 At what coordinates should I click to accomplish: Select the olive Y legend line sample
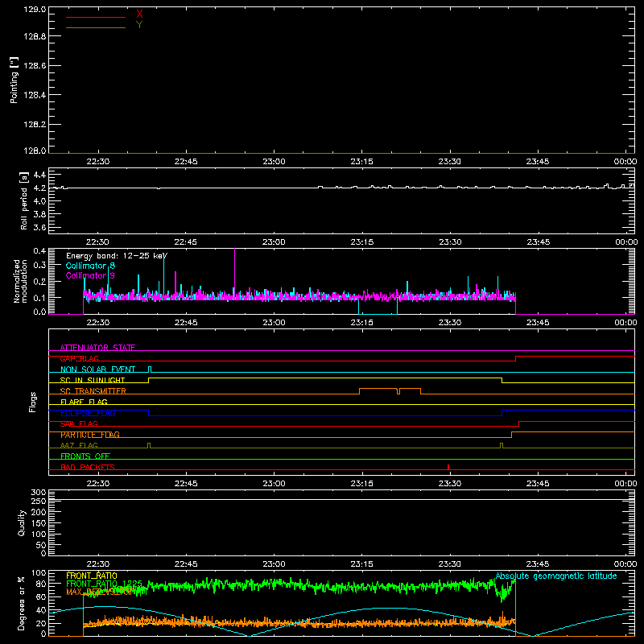point(96,28)
